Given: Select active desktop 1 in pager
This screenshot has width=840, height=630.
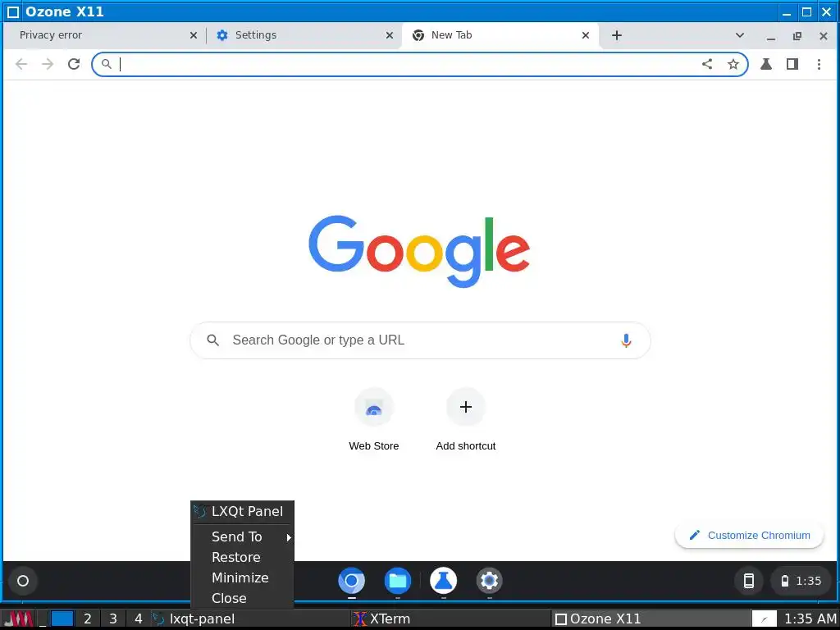Looking at the screenshot, I should (62, 619).
